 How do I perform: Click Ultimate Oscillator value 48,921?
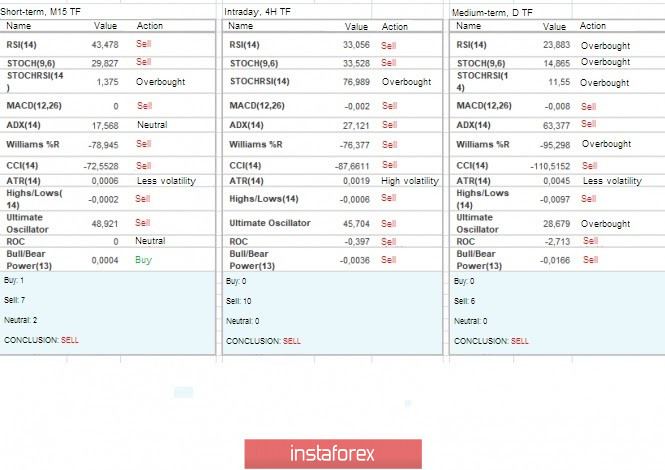pos(105,224)
